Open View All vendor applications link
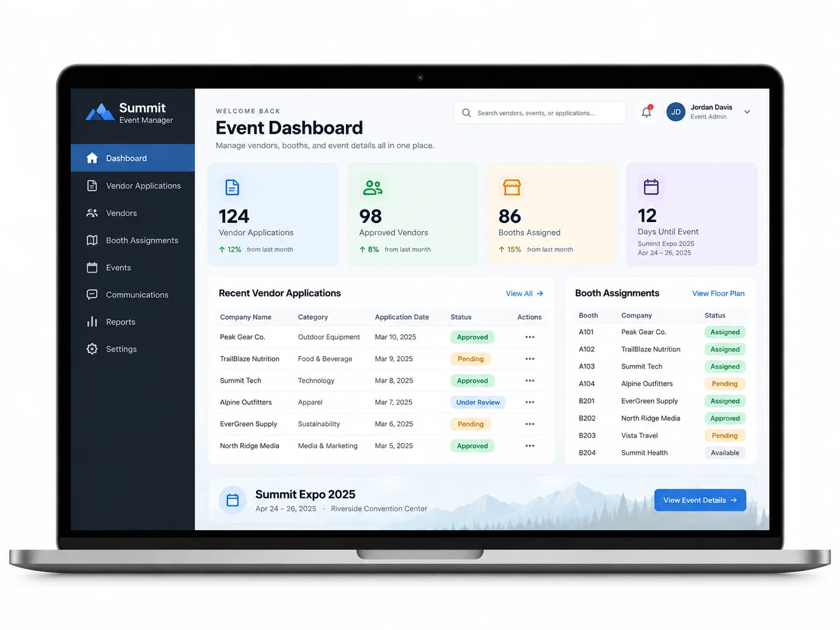840x630 pixels. point(524,294)
